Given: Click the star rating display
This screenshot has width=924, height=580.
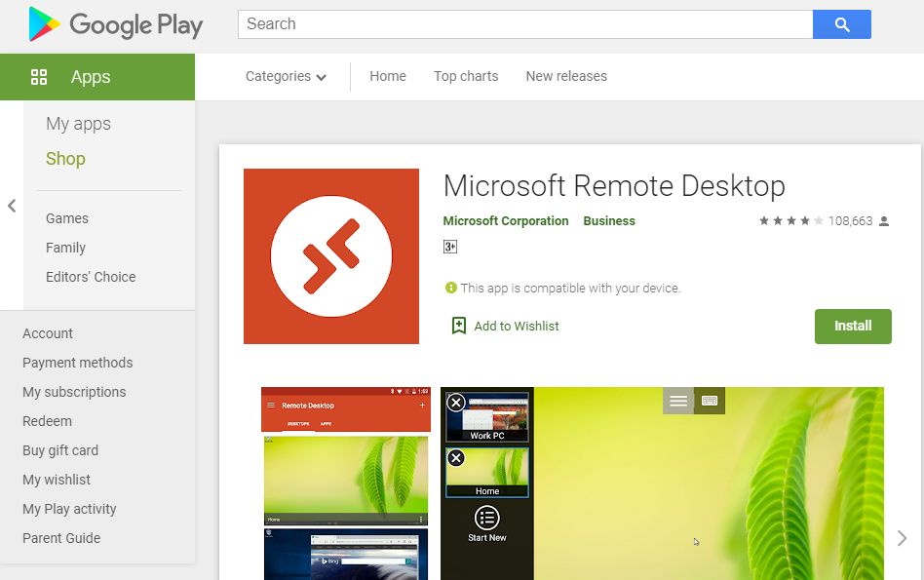Looking at the screenshot, I should pyautogui.click(x=790, y=221).
